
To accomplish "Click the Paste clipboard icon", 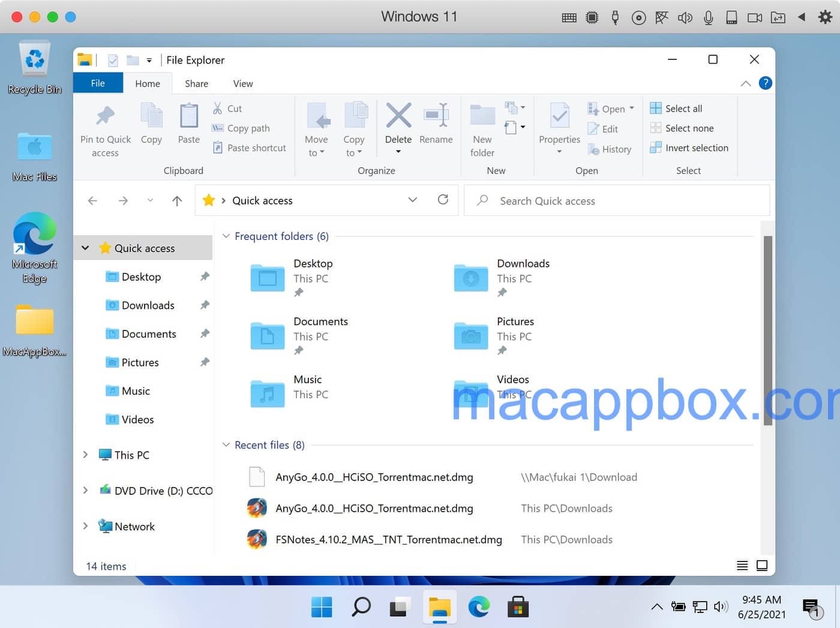I will pyautogui.click(x=189, y=116).
